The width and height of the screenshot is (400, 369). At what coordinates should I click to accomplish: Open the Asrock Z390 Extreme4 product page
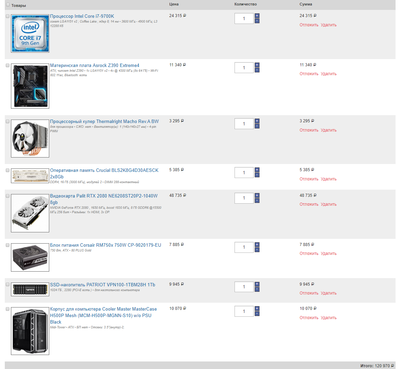[95, 65]
